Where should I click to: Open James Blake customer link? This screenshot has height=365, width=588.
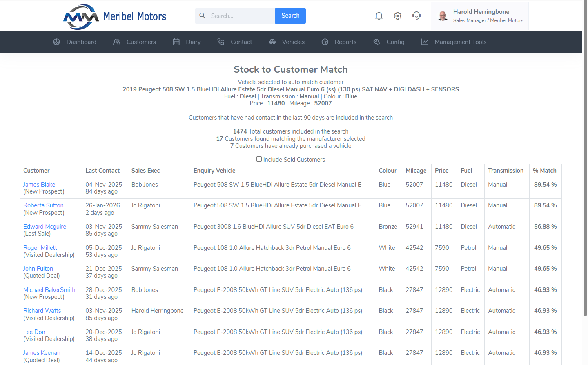[39, 185]
